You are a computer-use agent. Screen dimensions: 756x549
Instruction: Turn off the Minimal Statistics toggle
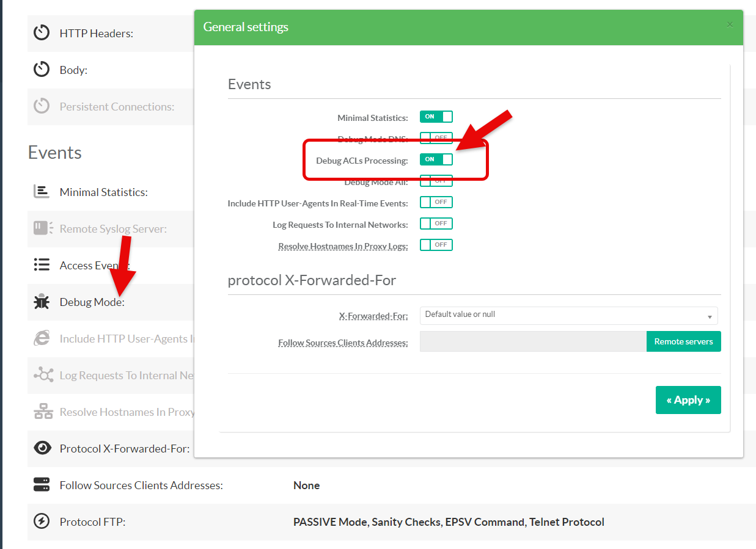[436, 117]
